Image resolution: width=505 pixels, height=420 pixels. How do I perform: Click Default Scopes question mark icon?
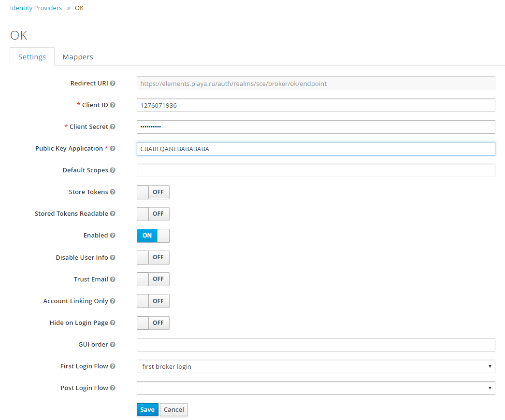(x=113, y=170)
